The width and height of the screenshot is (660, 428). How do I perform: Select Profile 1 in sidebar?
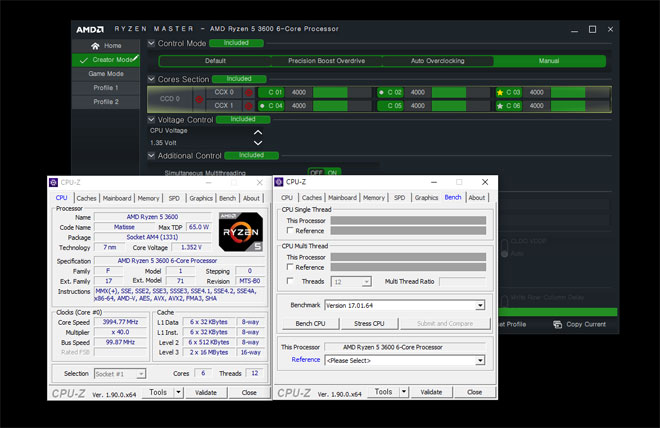click(x=106, y=88)
